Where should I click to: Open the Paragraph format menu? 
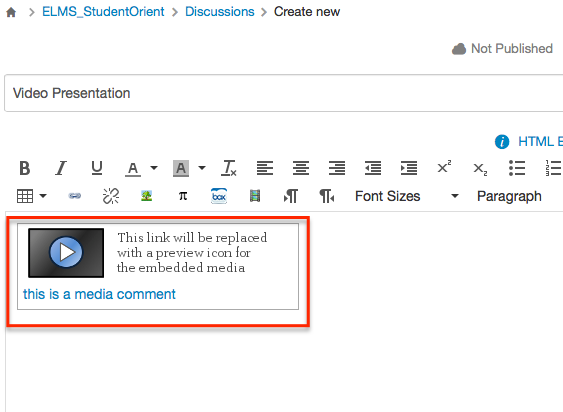[x=509, y=196]
